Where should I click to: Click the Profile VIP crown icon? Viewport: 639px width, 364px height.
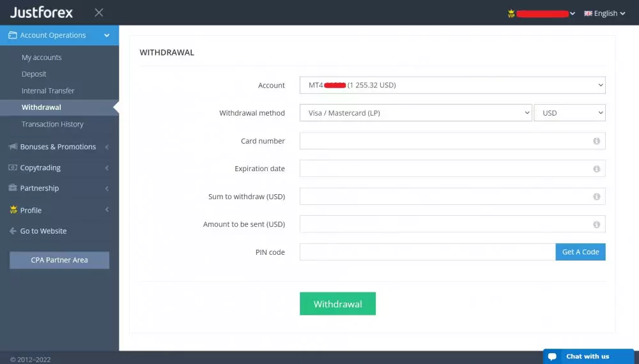(x=13, y=209)
